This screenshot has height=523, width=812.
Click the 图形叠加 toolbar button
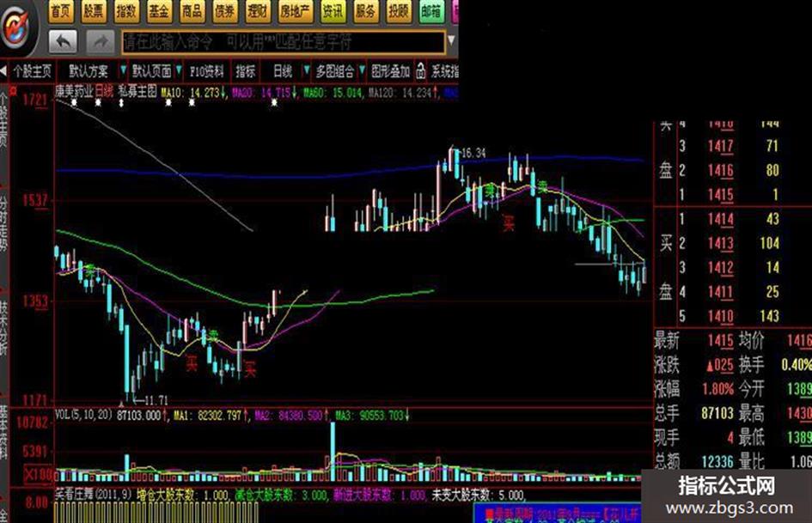point(390,71)
